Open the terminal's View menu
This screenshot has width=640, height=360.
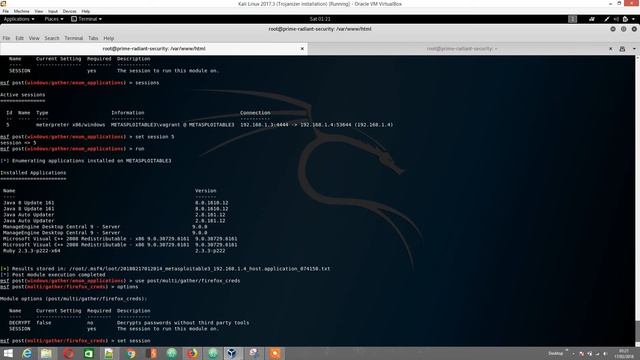click(x=34, y=38)
